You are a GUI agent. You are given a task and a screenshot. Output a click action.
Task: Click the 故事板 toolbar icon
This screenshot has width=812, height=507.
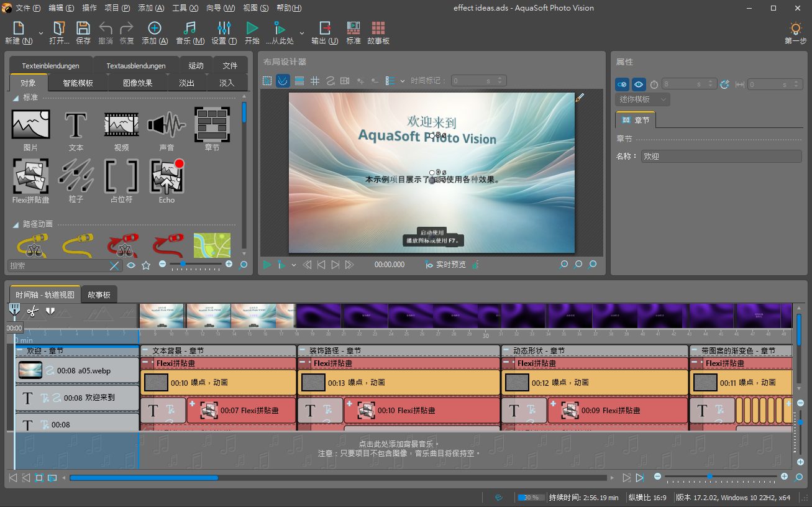[378, 28]
